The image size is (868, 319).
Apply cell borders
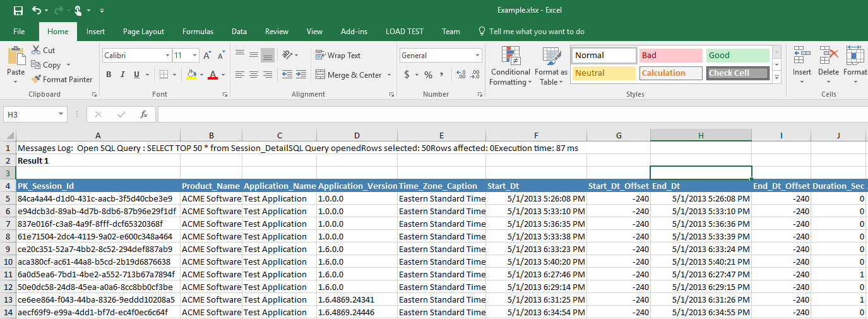pyautogui.click(x=163, y=75)
